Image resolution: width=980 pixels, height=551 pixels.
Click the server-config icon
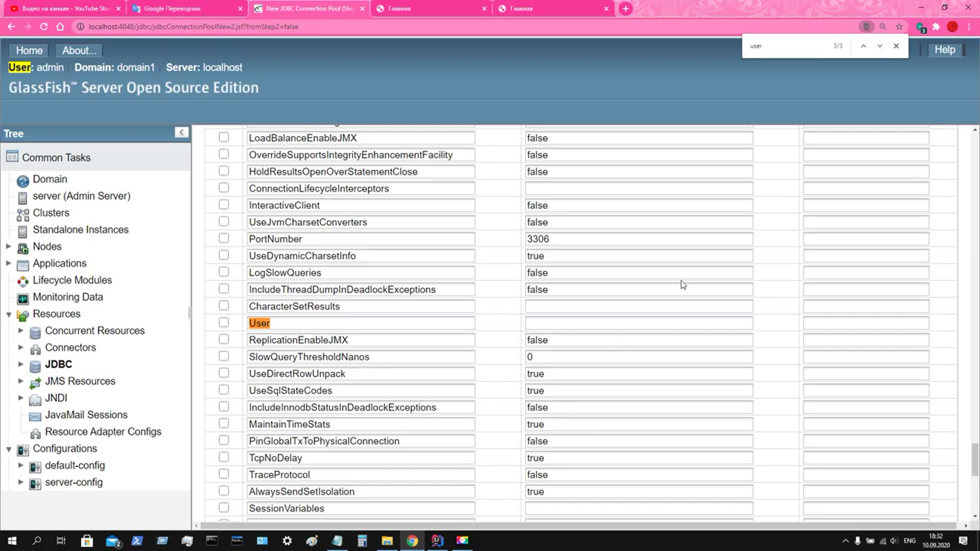[35, 484]
